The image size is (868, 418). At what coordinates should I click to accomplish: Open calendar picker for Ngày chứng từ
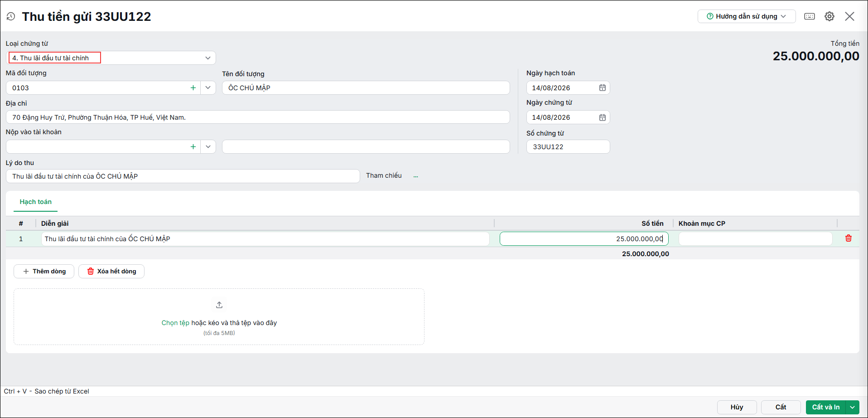(x=603, y=117)
